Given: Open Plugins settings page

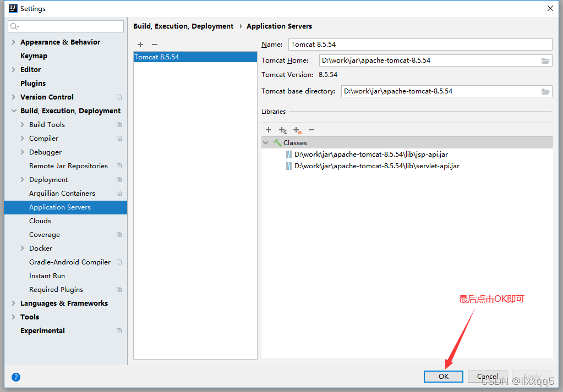Looking at the screenshot, I should pos(33,83).
